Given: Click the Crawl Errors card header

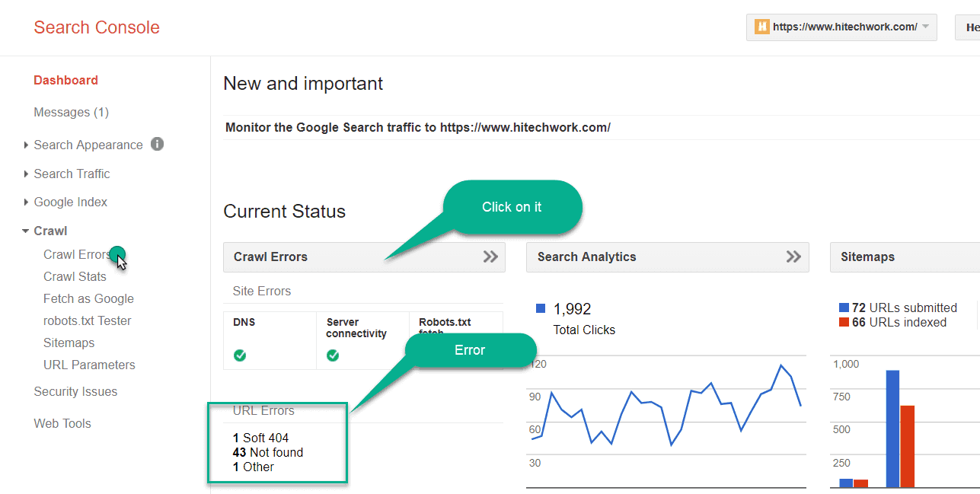Looking at the screenshot, I should point(364,257).
